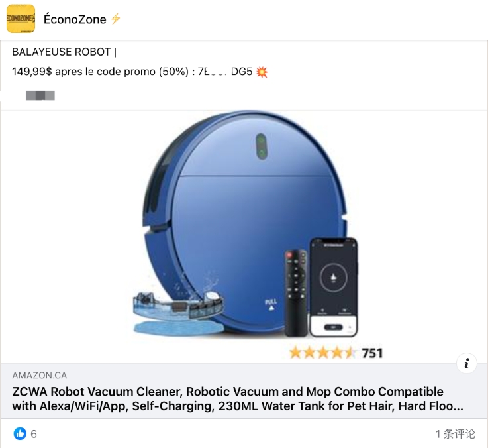Screen dimensions: 488x448
Task: Click the smartphone app in product photo
Action: click(x=334, y=287)
